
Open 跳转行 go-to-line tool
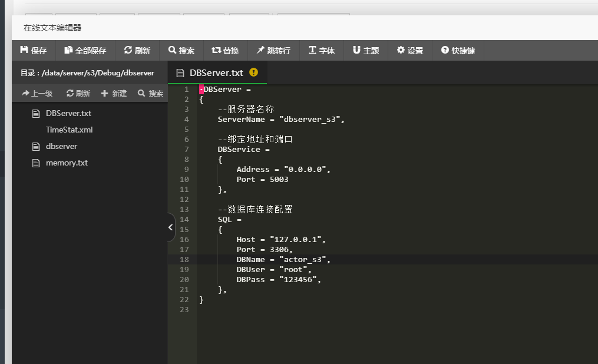pyautogui.click(x=273, y=51)
